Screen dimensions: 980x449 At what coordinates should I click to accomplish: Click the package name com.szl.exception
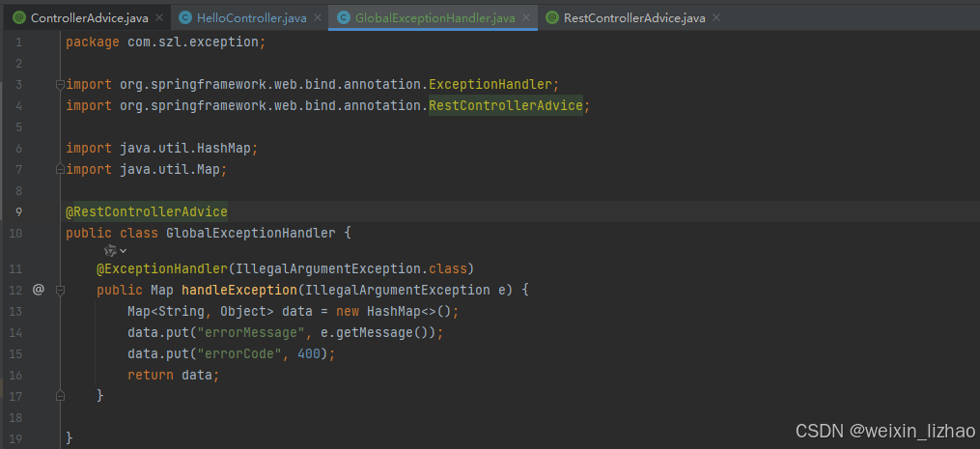point(193,42)
